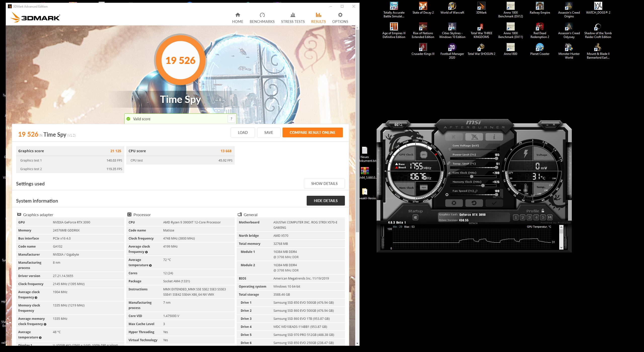Toggle the Profile lock icon
644x352 pixels.
pyautogui.click(x=543, y=211)
